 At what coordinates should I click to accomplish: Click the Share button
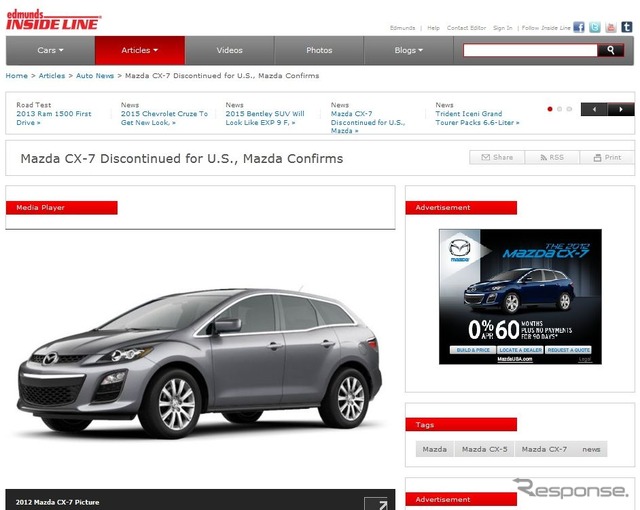pyautogui.click(x=497, y=157)
